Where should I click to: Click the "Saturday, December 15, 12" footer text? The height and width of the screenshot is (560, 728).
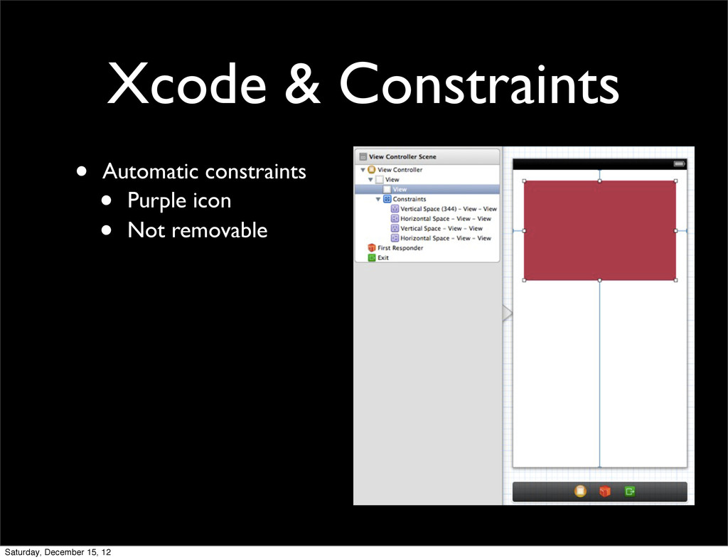coord(58,552)
